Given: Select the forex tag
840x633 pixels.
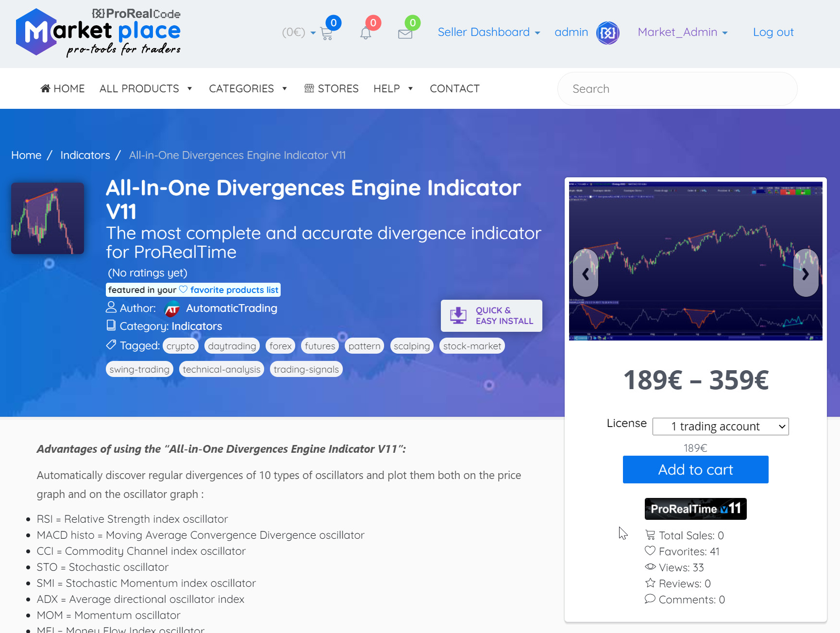Looking at the screenshot, I should (280, 346).
